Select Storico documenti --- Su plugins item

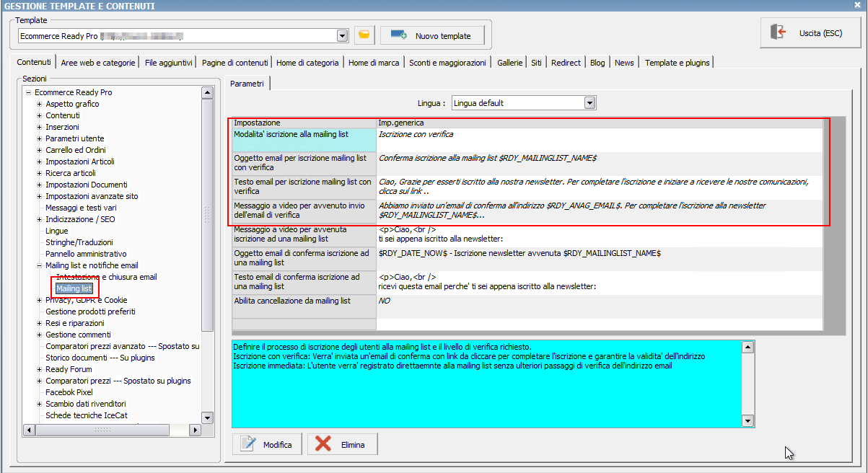(100, 358)
